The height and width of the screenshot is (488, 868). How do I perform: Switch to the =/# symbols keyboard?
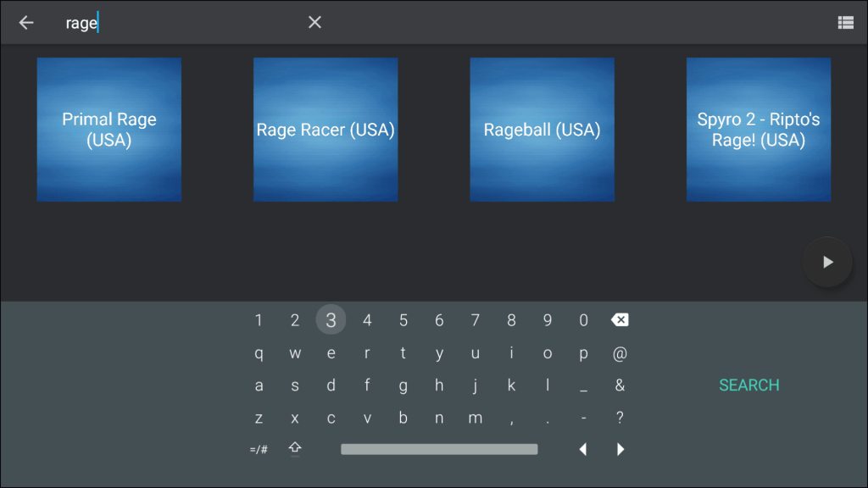point(259,449)
